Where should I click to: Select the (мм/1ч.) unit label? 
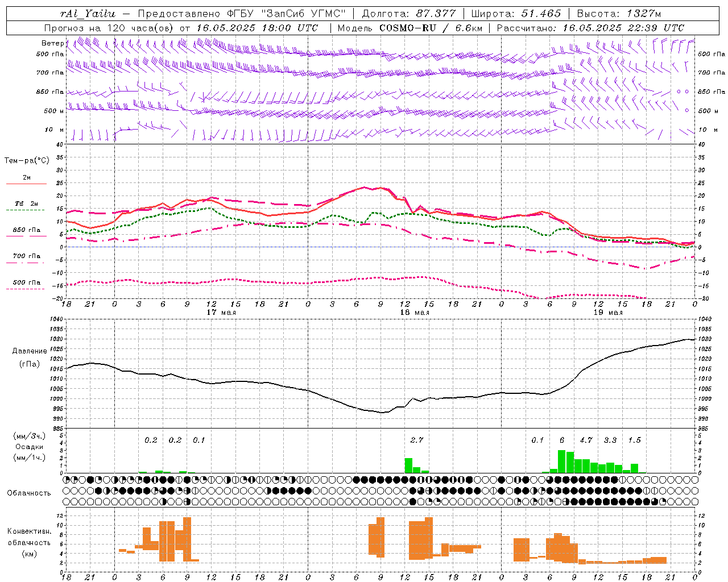28,458
